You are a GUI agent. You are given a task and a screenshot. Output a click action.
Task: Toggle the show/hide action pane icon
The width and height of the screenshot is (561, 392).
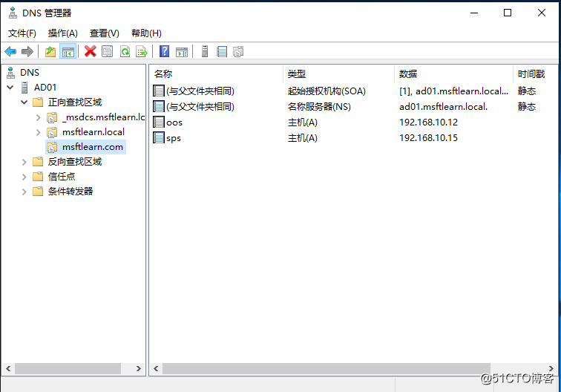(x=182, y=52)
